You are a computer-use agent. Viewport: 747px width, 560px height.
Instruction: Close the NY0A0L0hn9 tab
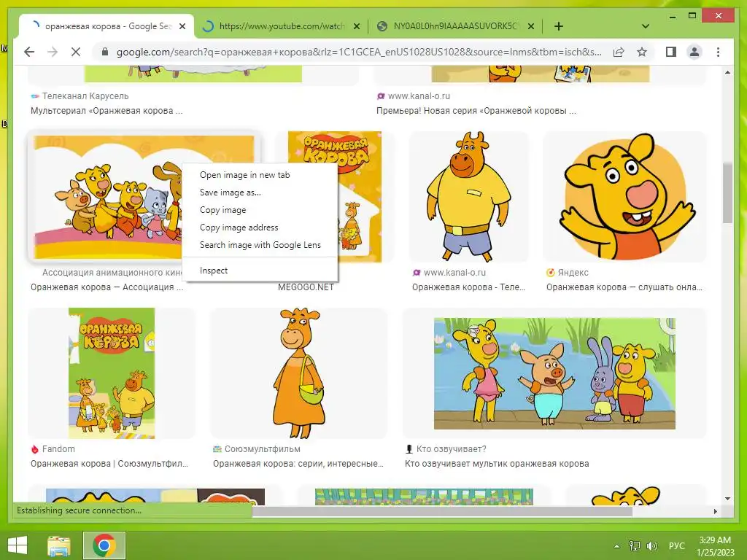(531, 26)
